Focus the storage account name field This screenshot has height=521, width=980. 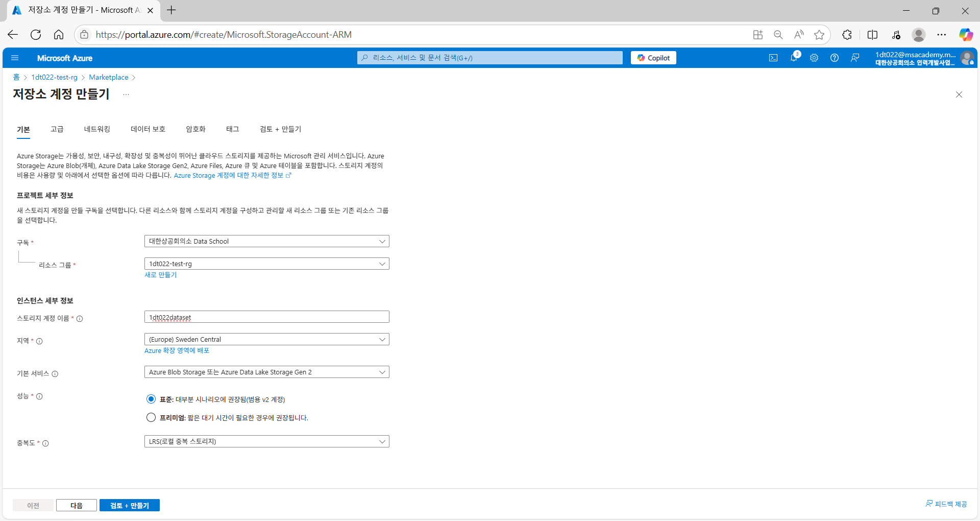pyautogui.click(x=266, y=317)
